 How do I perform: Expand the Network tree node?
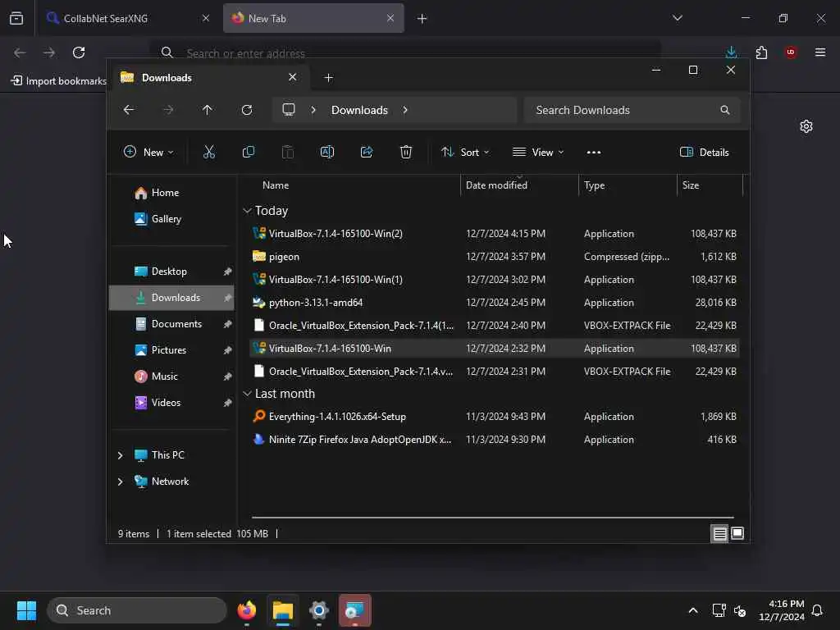[120, 482]
